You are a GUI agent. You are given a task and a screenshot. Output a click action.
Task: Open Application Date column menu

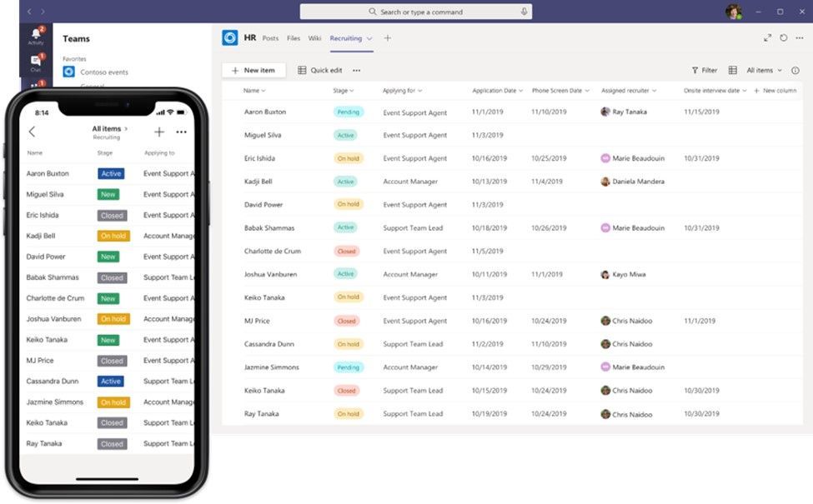(497, 91)
